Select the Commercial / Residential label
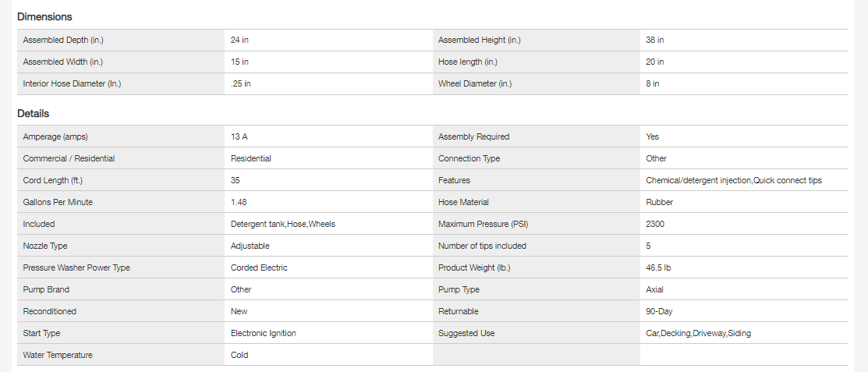The image size is (868, 372). pyautogui.click(x=69, y=158)
